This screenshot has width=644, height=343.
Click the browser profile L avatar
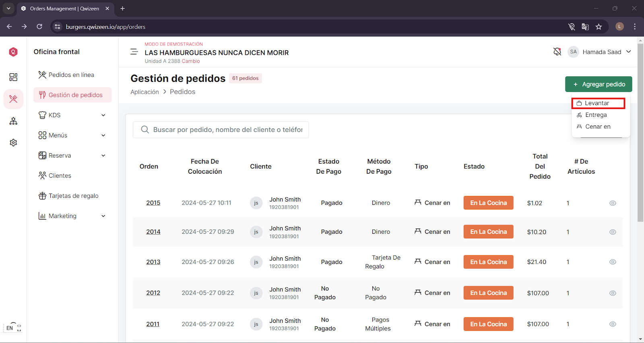(x=619, y=27)
